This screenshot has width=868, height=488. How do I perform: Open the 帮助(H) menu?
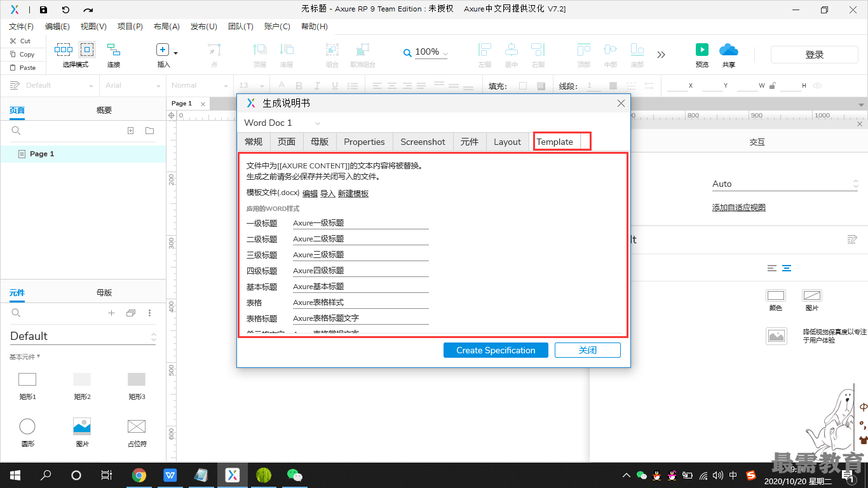click(x=314, y=27)
